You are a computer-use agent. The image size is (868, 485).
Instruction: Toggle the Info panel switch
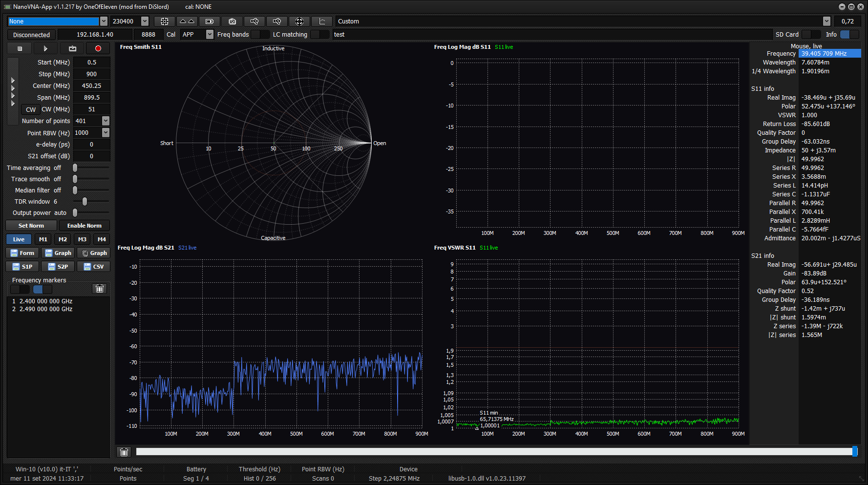click(x=849, y=34)
